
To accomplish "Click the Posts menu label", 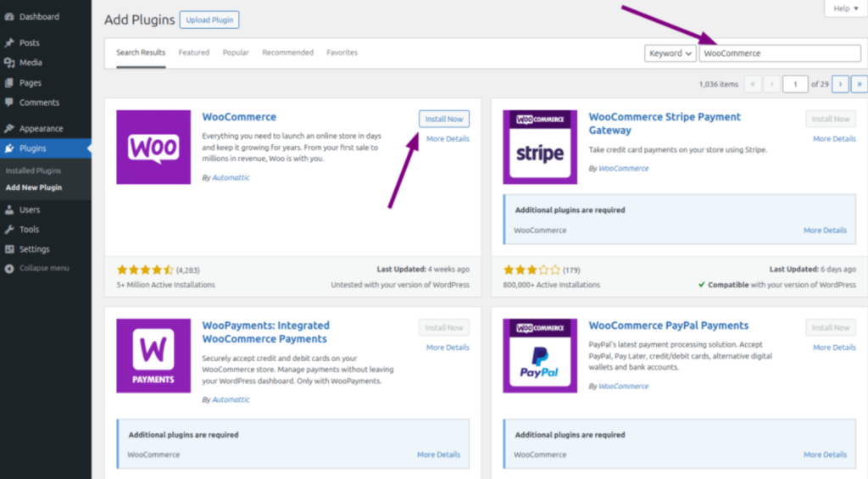I will [x=30, y=42].
